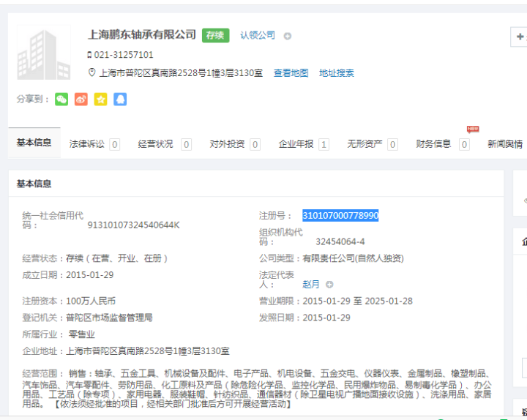Open the 查看地图 link
The image size is (527, 420).
pyautogui.click(x=291, y=73)
